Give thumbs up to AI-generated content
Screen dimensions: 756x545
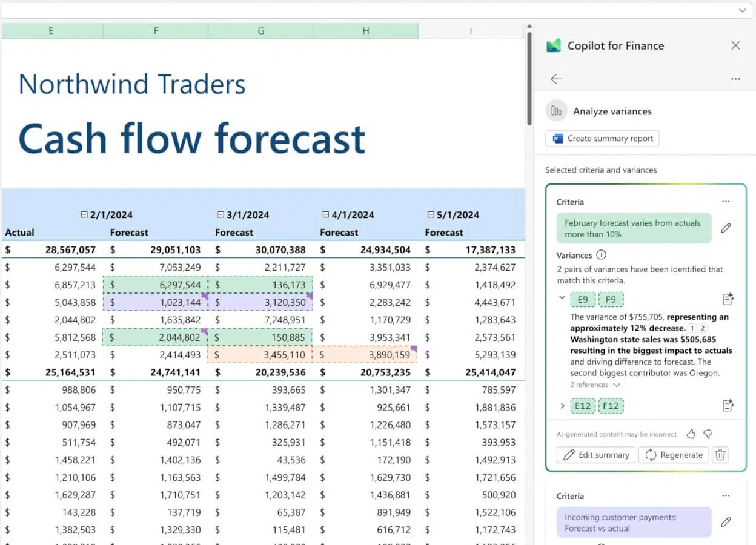click(x=691, y=434)
